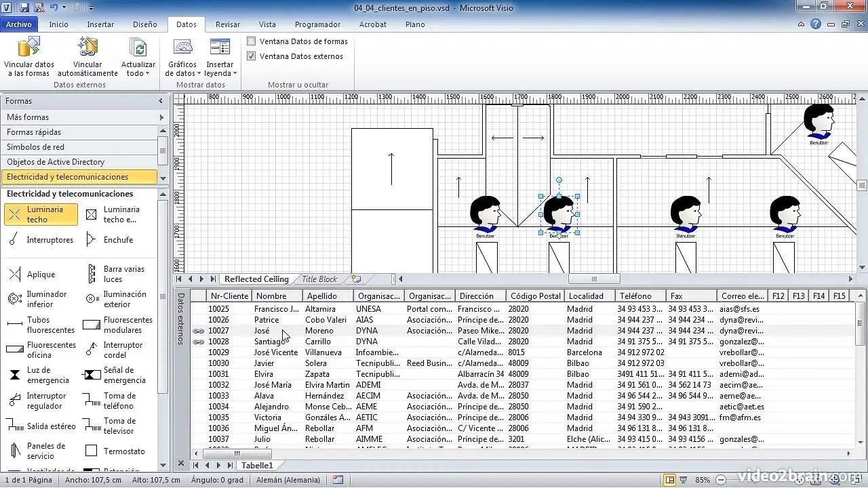Select the Barra varias luces shape
The height and width of the screenshot is (488, 868).
[x=117, y=274]
